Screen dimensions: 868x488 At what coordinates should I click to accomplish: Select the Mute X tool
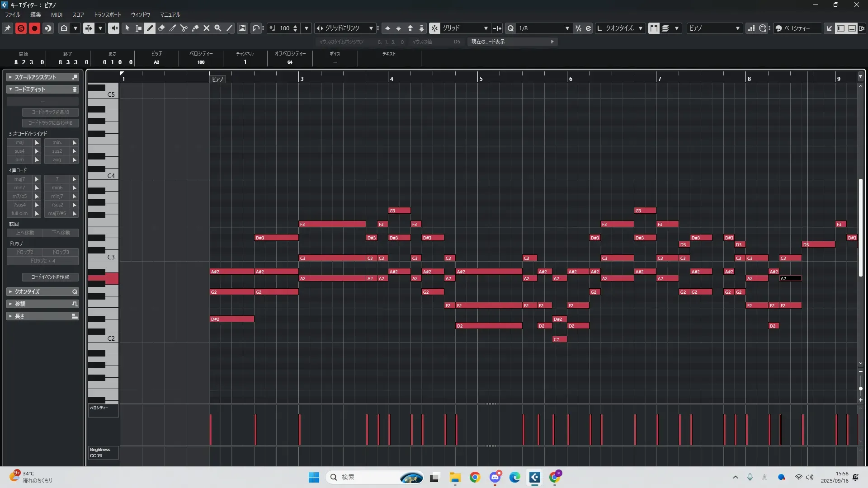[x=207, y=28]
